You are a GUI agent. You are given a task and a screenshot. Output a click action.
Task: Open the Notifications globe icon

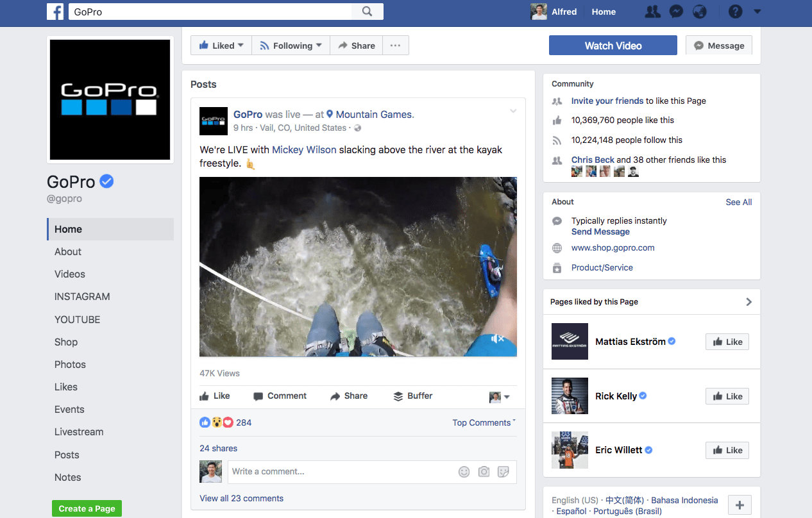tap(700, 12)
